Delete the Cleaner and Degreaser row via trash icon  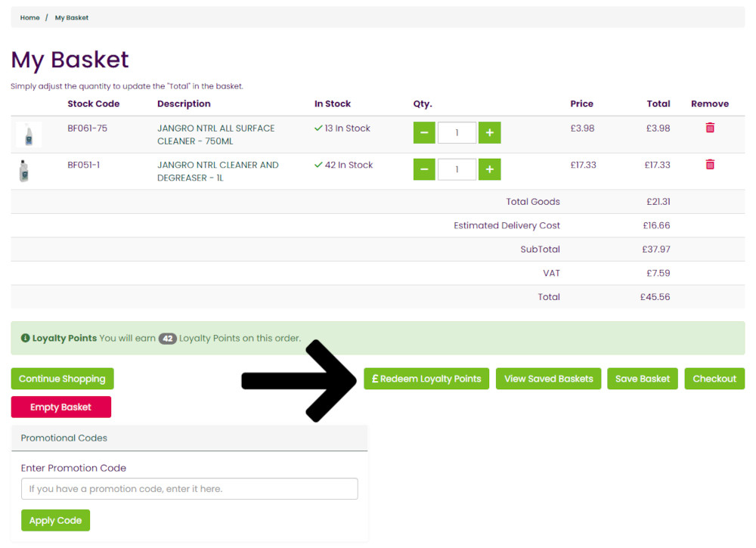point(710,164)
